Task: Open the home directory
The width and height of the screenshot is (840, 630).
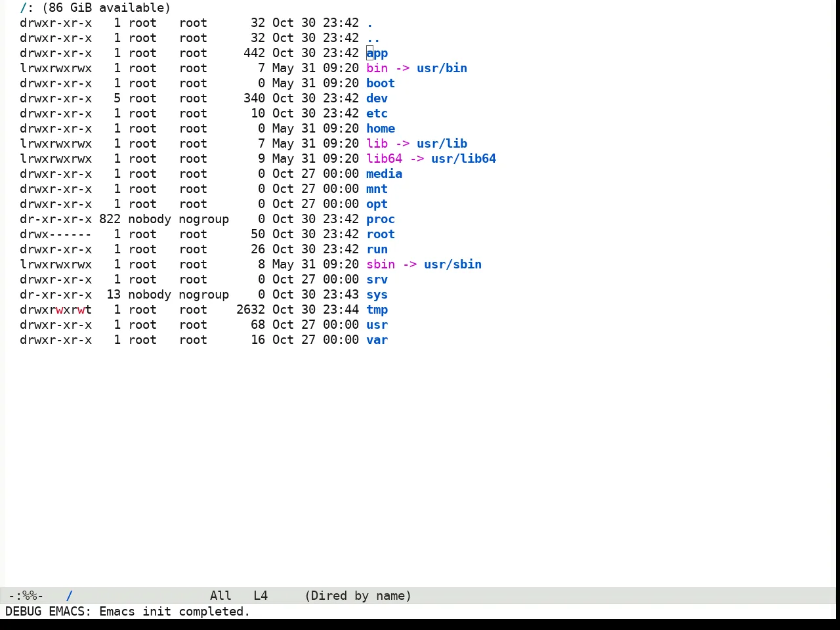Action: tap(381, 129)
